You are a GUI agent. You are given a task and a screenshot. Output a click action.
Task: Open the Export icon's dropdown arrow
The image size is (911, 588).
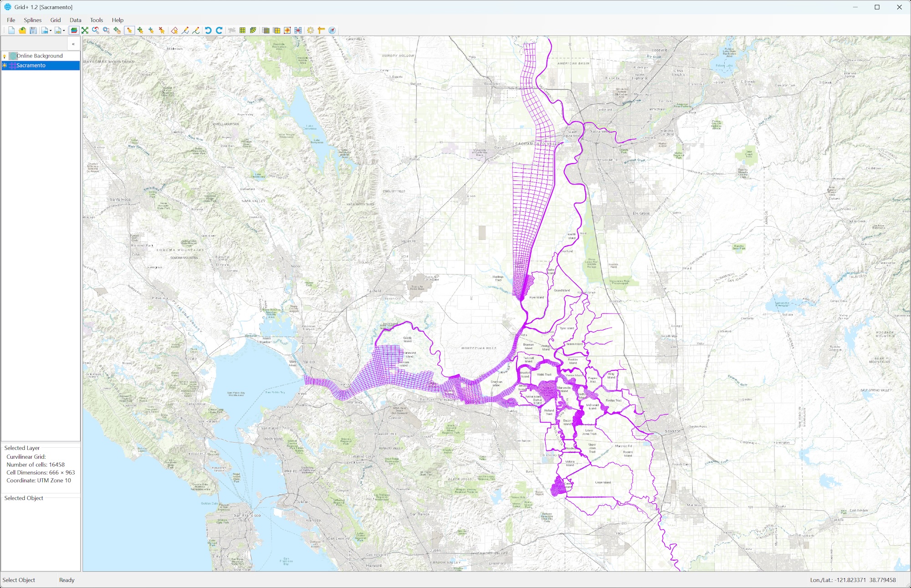click(x=64, y=31)
